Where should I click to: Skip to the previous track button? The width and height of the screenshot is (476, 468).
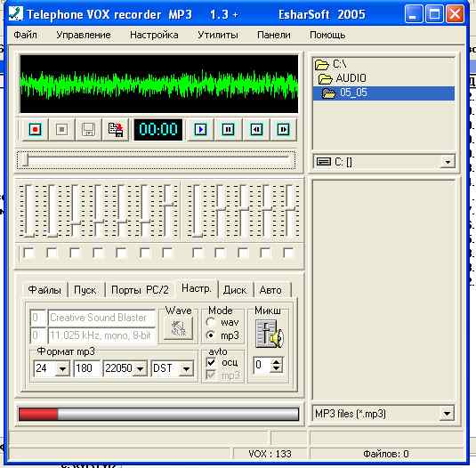256,130
